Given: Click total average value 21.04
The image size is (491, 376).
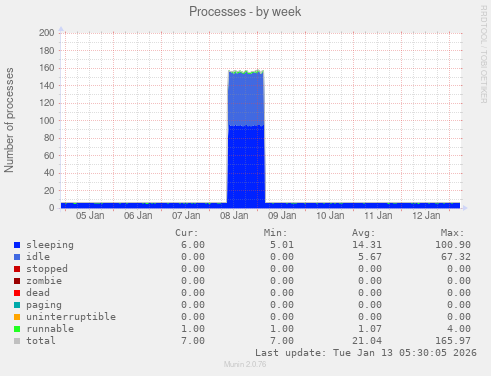Looking at the screenshot, I should tap(367, 341).
